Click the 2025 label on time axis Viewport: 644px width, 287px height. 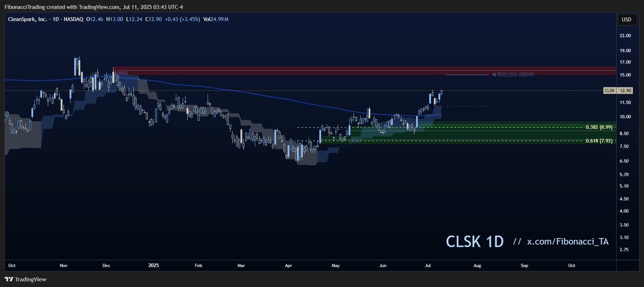coord(153,266)
